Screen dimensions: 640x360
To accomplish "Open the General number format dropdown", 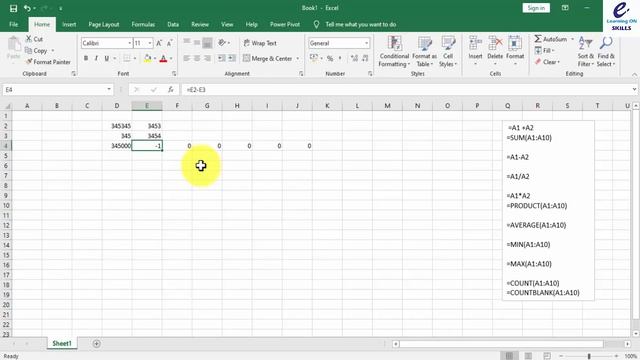I will [366, 43].
